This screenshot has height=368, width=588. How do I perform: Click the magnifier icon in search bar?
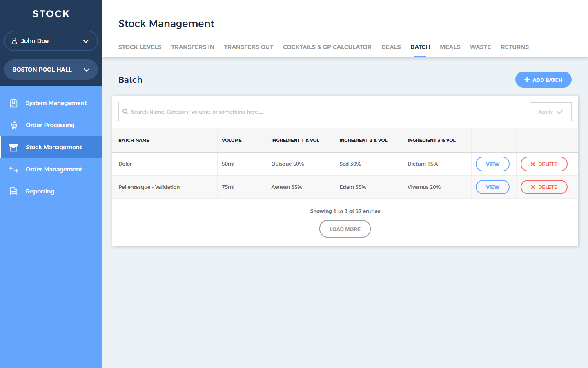[x=125, y=112]
